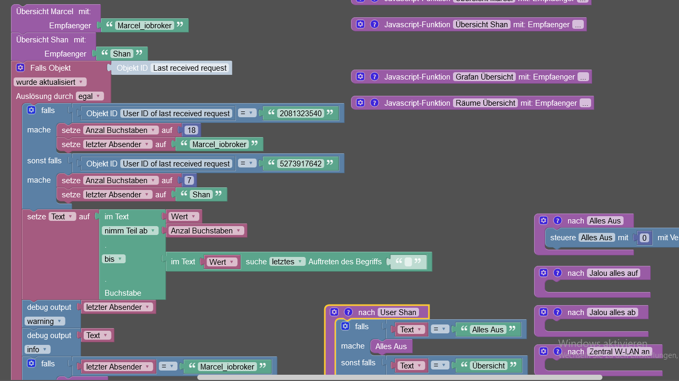Viewport: 679px width, 381px height.
Task: Open gear icon on nach Jalou alles ab
Action: pos(543,312)
